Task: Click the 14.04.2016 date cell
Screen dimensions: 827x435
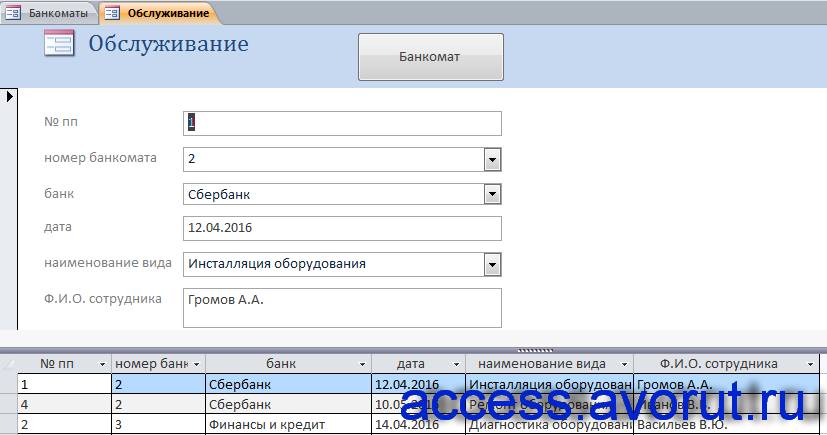Action: [x=419, y=424]
